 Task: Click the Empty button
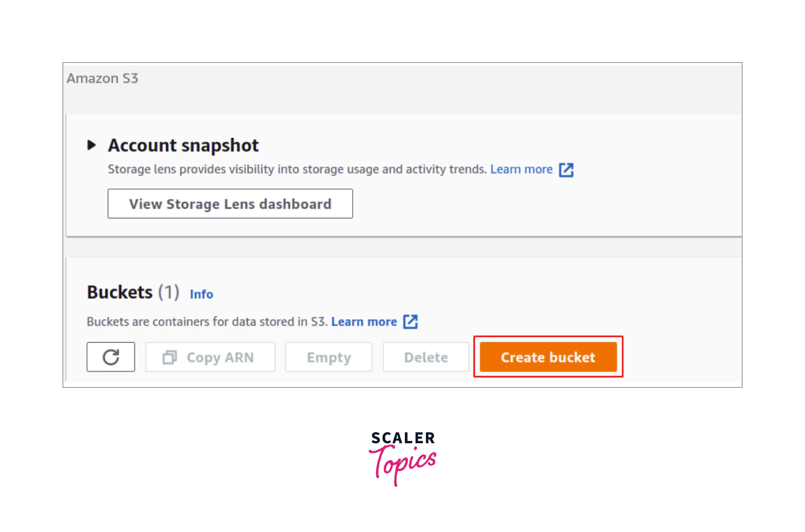coord(328,357)
